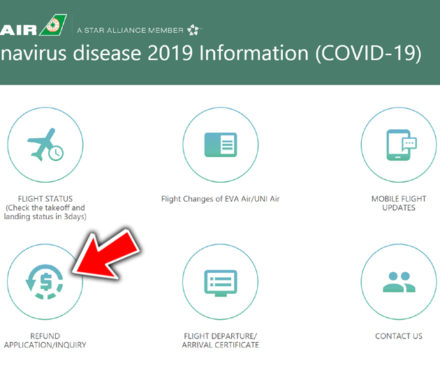This screenshot has width=440, height=372.
Task: Click the A STAR ALLIANCE MEMBER text
Action: coord(130,30)
